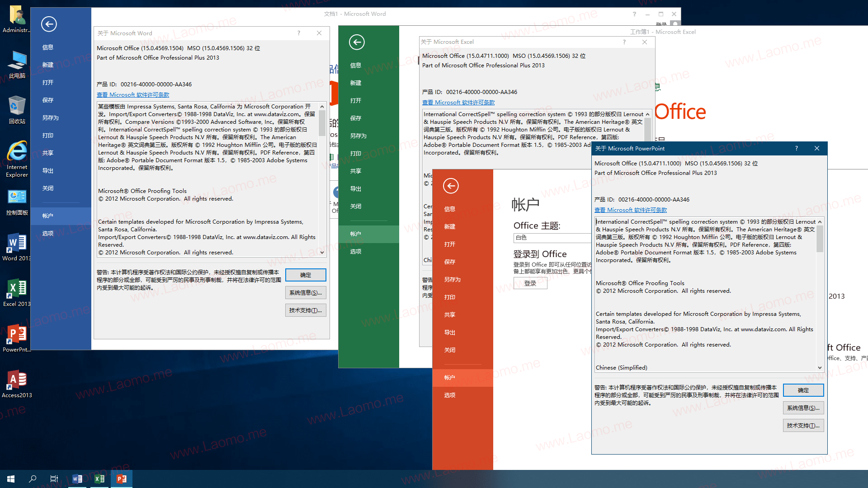
Task: Click 确定 in About Word dialog
Action: [306, 275]
